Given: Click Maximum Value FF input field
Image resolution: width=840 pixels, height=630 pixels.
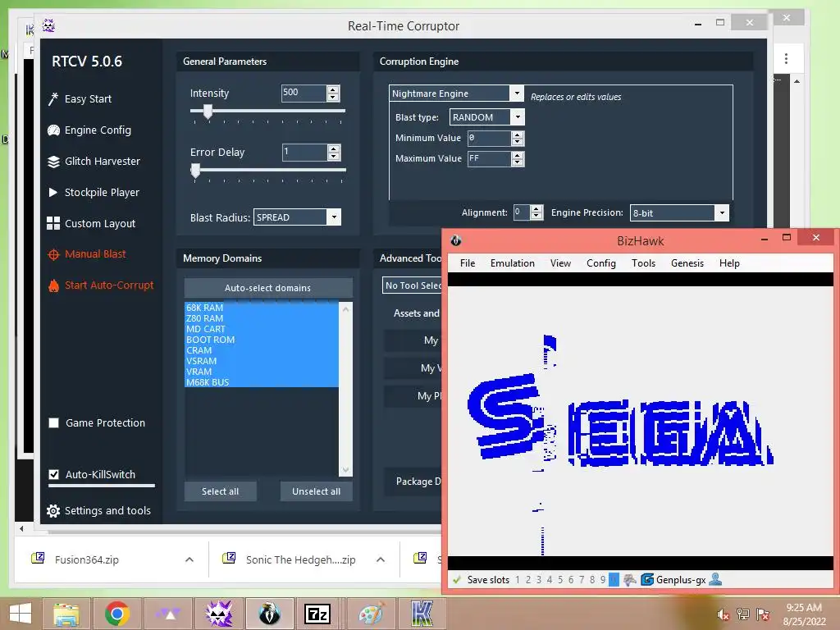Looking at the screenshot, I should click(490, 158).
